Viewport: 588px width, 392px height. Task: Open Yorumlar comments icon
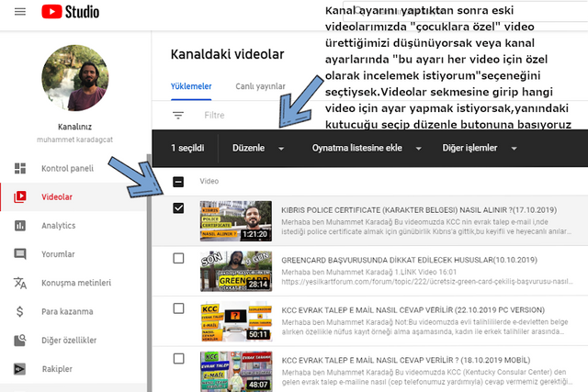click(x=20, y=254)
